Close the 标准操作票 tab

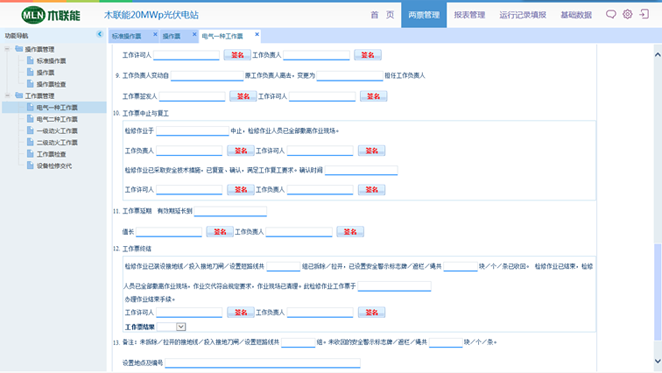pos(155,34)
